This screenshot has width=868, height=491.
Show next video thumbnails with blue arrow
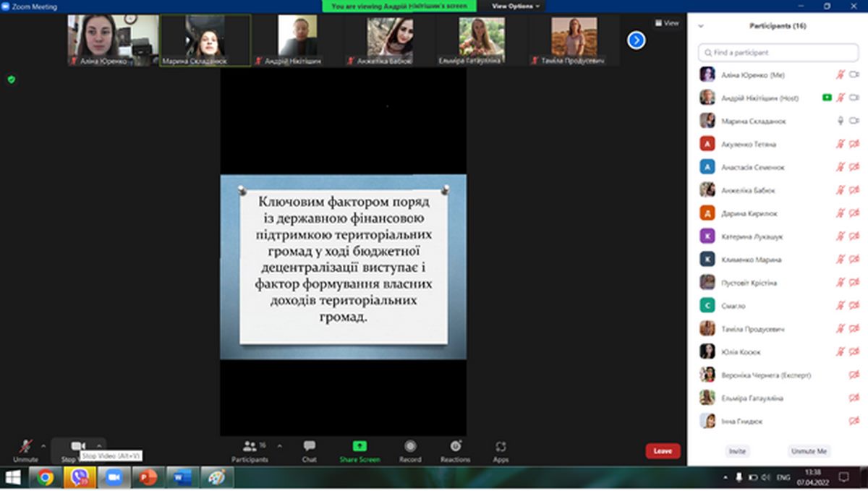[636, 40]
